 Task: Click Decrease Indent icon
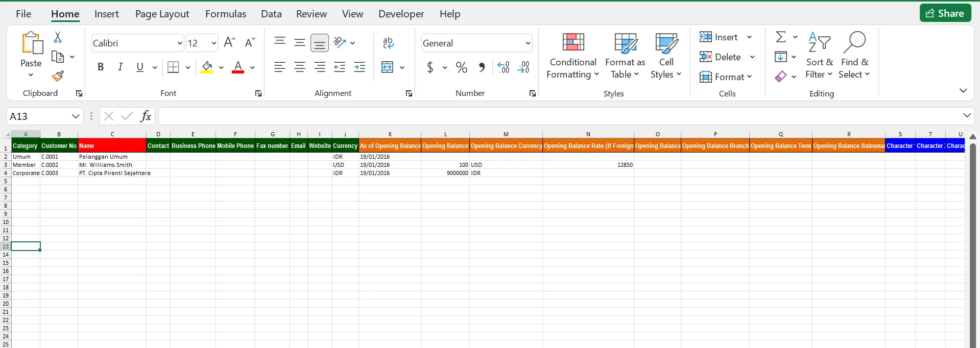(x=340, y=67)
